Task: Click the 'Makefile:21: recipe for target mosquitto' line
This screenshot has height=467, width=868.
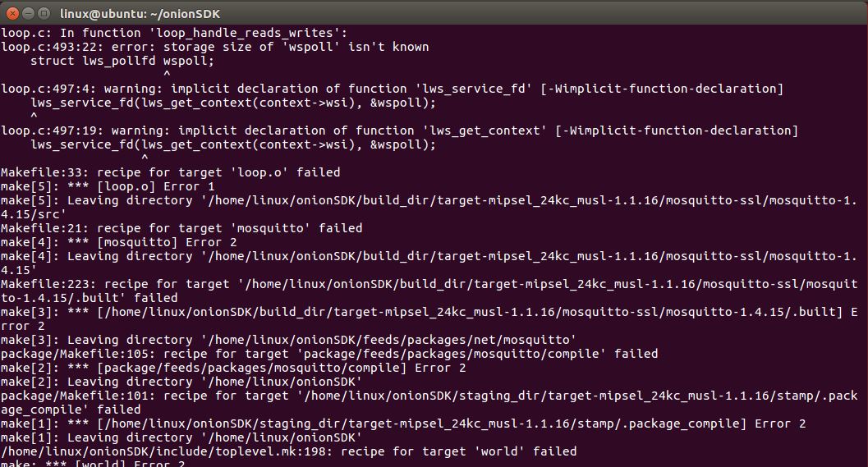Action: [181, 228]
